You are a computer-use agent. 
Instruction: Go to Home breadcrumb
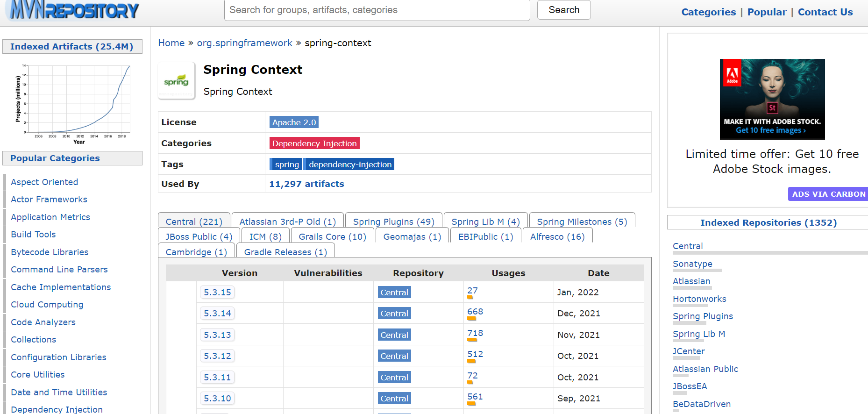pyautogui.click(x=171, y=43)
